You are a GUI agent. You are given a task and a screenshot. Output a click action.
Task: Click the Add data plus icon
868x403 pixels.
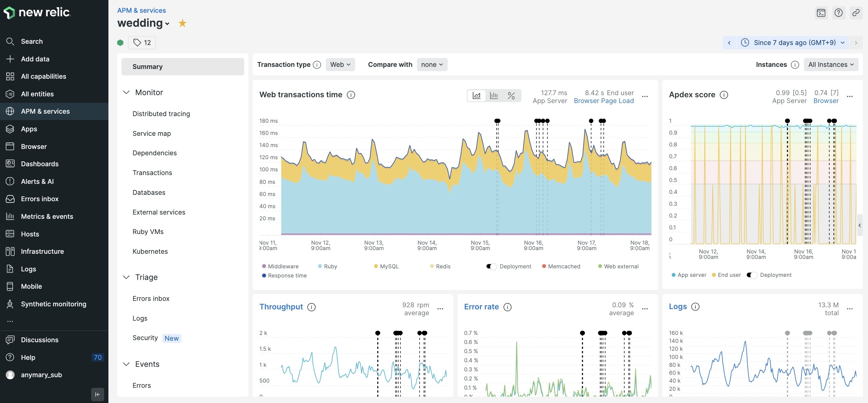[x=10, y=59]
